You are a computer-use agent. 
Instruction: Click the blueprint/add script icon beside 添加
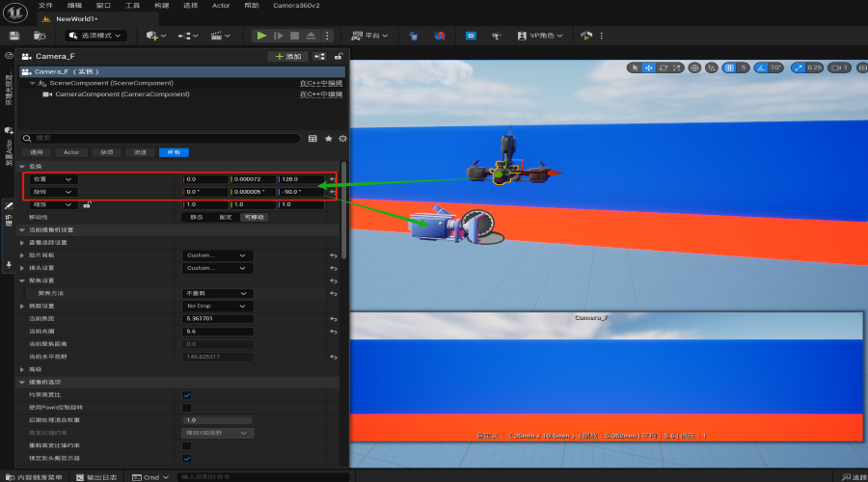[319, 57]
